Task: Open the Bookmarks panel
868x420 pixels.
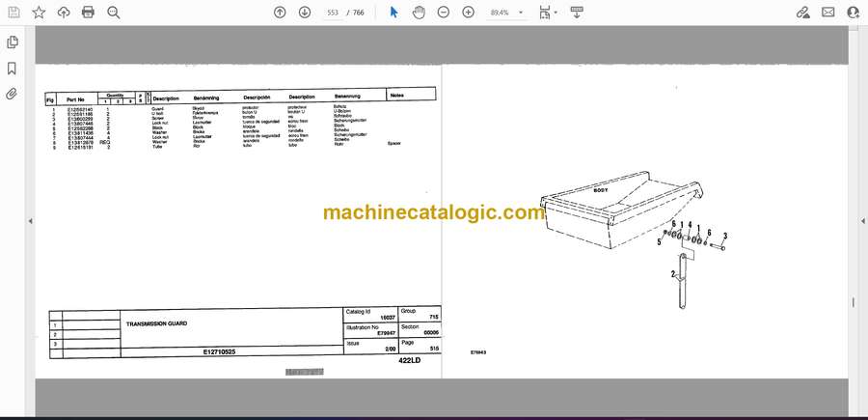Action: (x=12, y=69)
